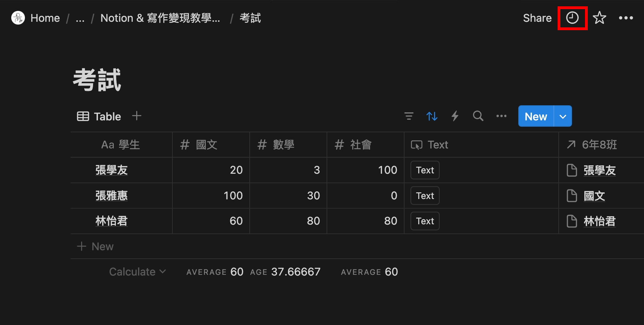Add page to favorites with star icon
644x325 pixels.
pos(599,18)
